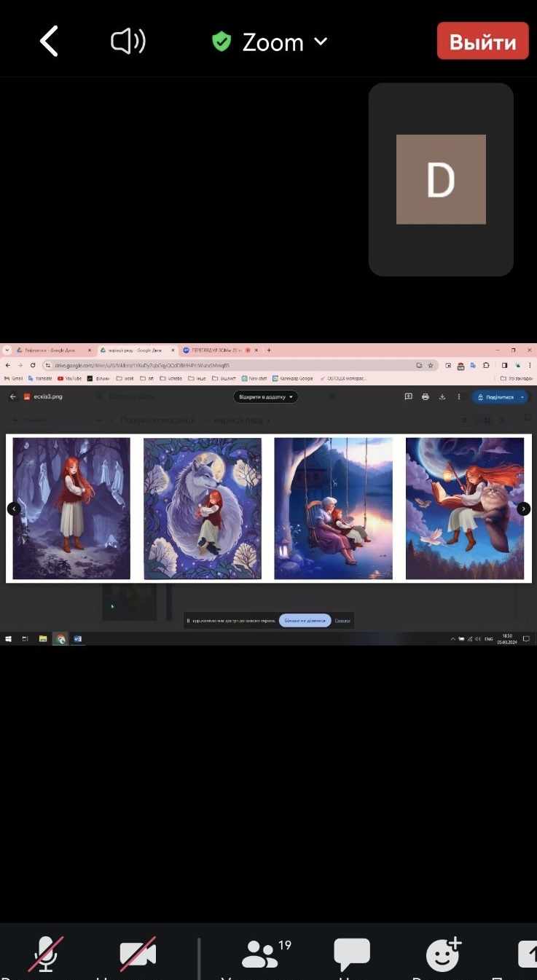This screenshot has width=537, height=980.
Task: Turn on the camera video
Action: 138,953
